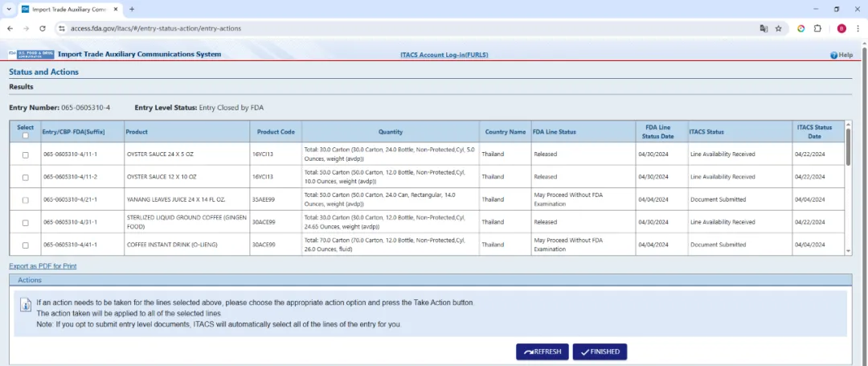Bookmark this page with star icon
Viewport: 868px width, 366px height.
click(778, 28)
